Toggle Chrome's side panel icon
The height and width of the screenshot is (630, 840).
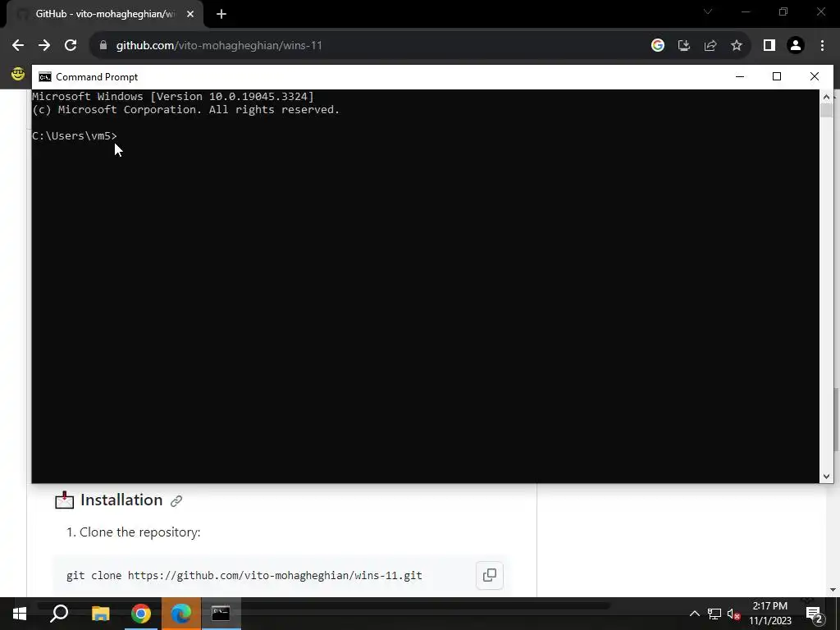click(769, 46)
